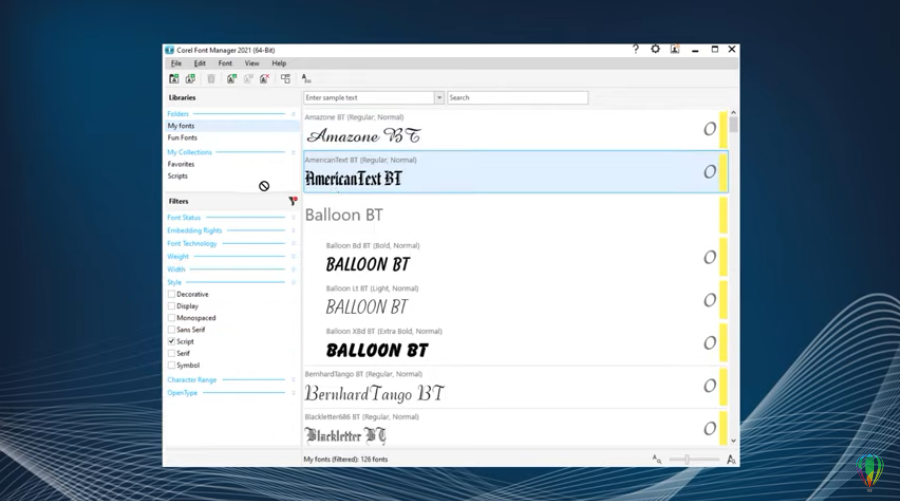900x501 pixels.
Task: Click the large A increase preview size icon
Action: tap(731, 459)
